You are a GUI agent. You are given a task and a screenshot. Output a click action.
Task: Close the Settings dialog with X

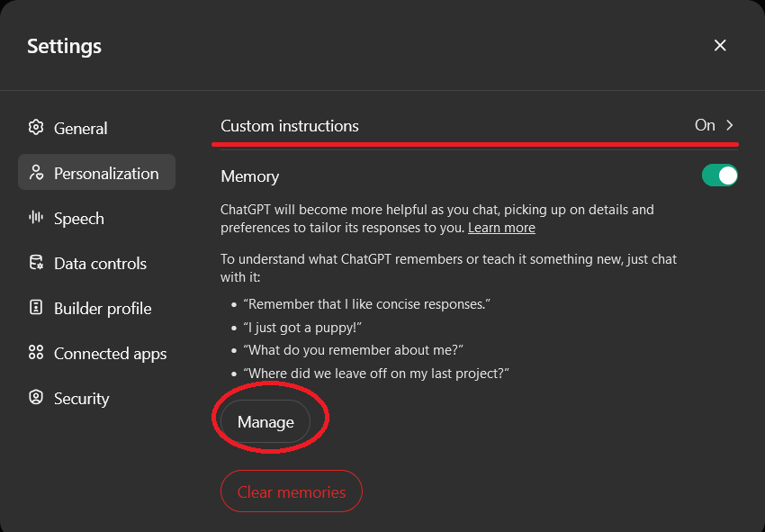(x=720, y=45)
